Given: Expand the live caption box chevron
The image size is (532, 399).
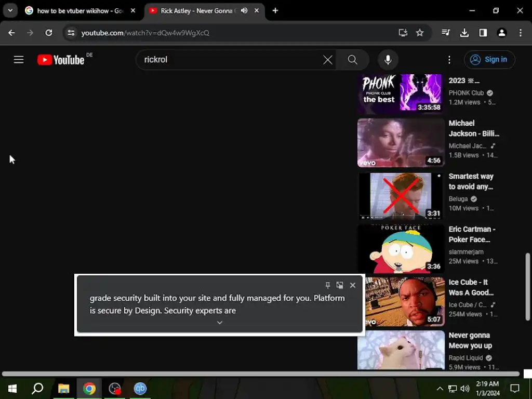Looking at the screenshot, I should click(220, 322).
